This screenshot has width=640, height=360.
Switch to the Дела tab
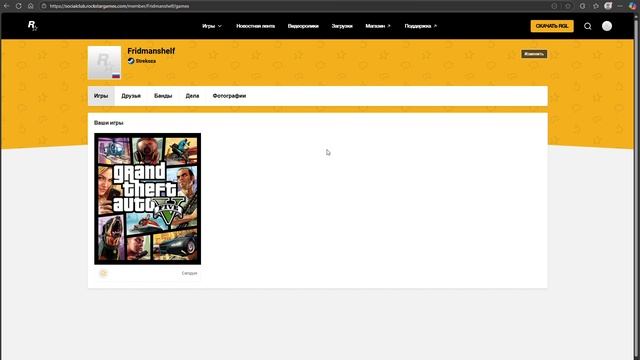click(192, 96)
